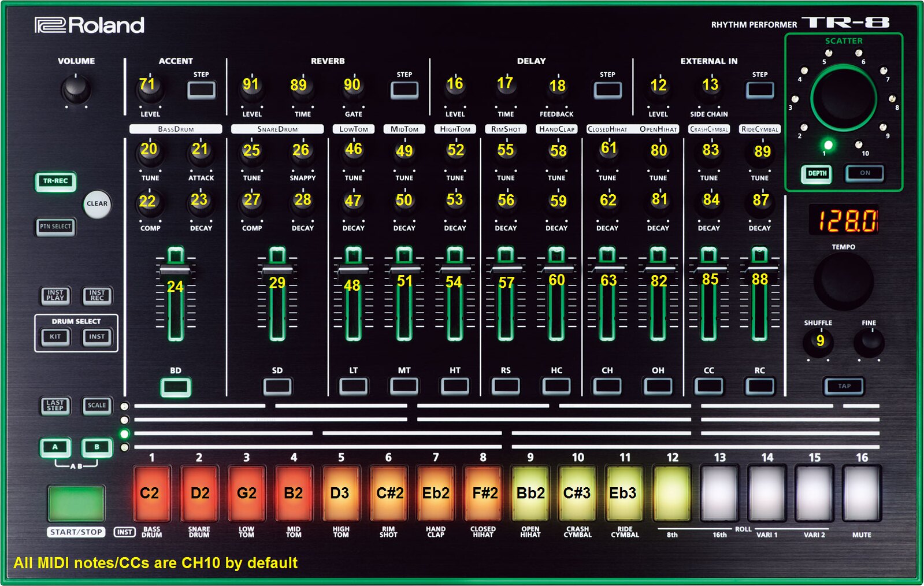Click step pad 13 for 16th roll

(719, 494)
